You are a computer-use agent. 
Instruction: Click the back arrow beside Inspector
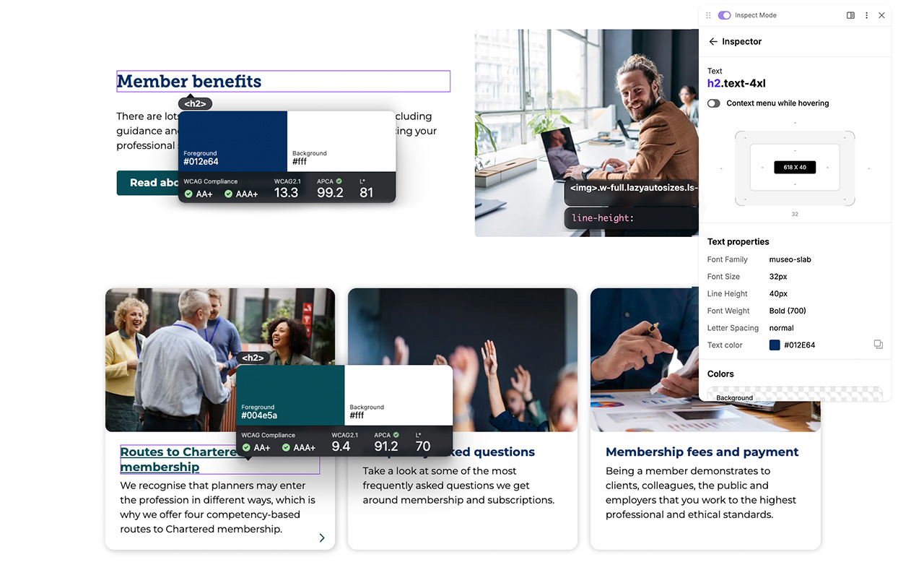click(713, 42)
